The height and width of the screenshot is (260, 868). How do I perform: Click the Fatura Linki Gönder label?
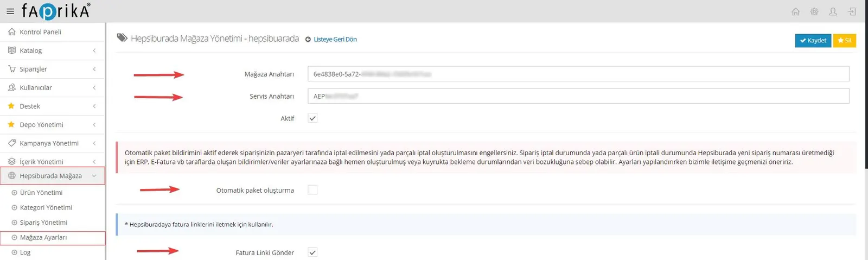(265, 253)
